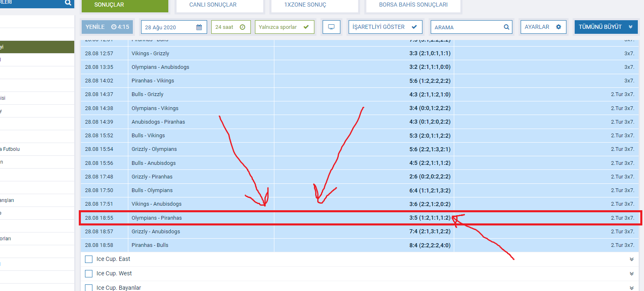Screen dimensions: 644x291
Task: Click the Olympians - Vikings match name
Action: pos(155,108)
